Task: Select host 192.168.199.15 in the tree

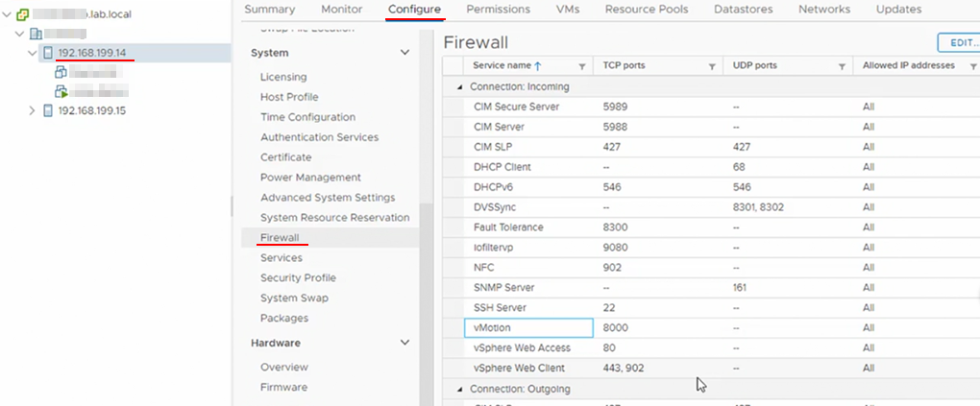Action: coord(92,110)
